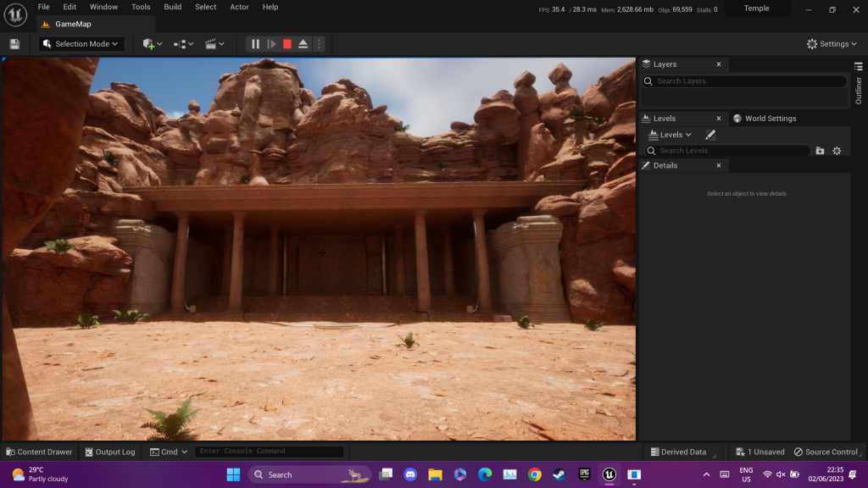Pause the running simulation

click(x=255, y=44)
